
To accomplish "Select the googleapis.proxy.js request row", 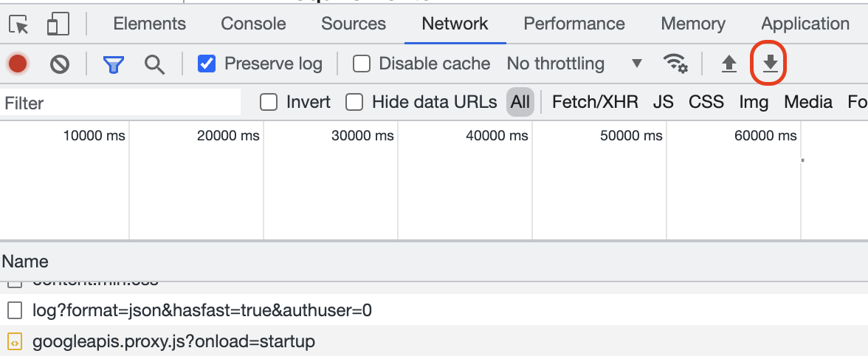I will [173, 341].
